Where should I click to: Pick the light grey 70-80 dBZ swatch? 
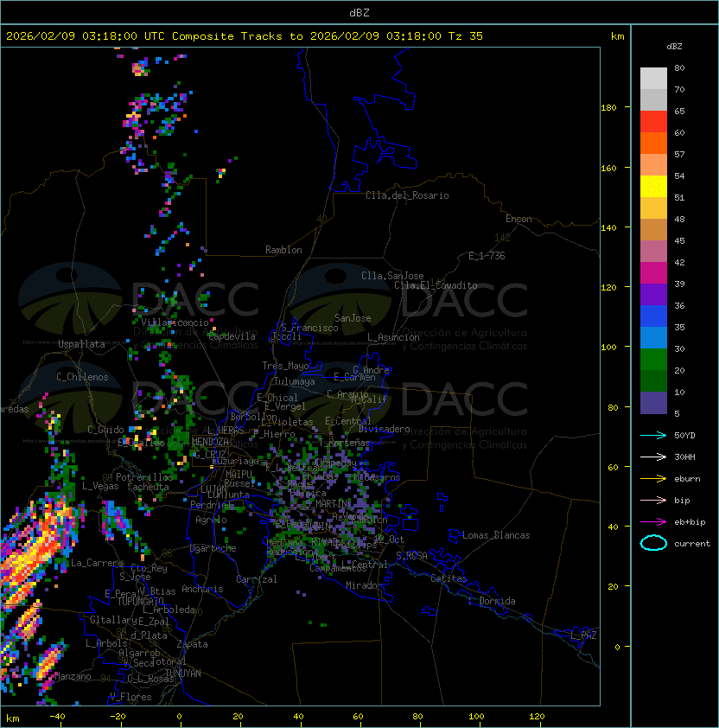pyautogui.click(x=653, y=79)
